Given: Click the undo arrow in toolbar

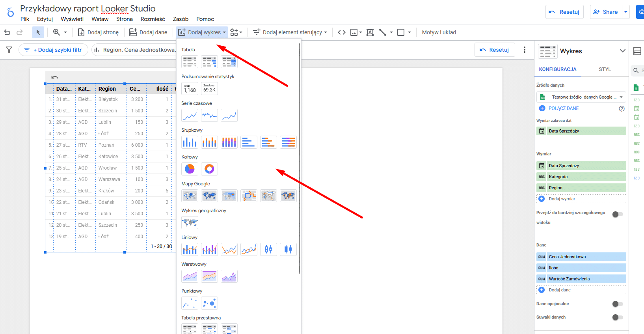Looking at the screenshot, I should 7,32.
